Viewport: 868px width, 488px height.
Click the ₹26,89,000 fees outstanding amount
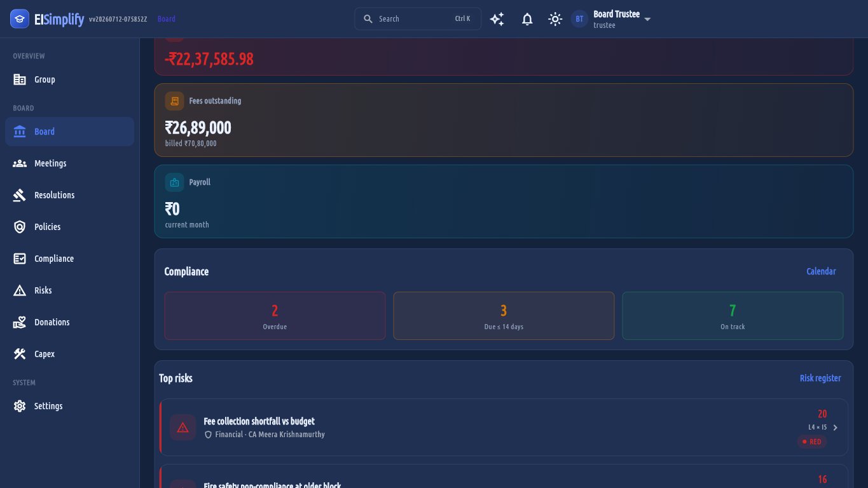(x=198, y=128)
